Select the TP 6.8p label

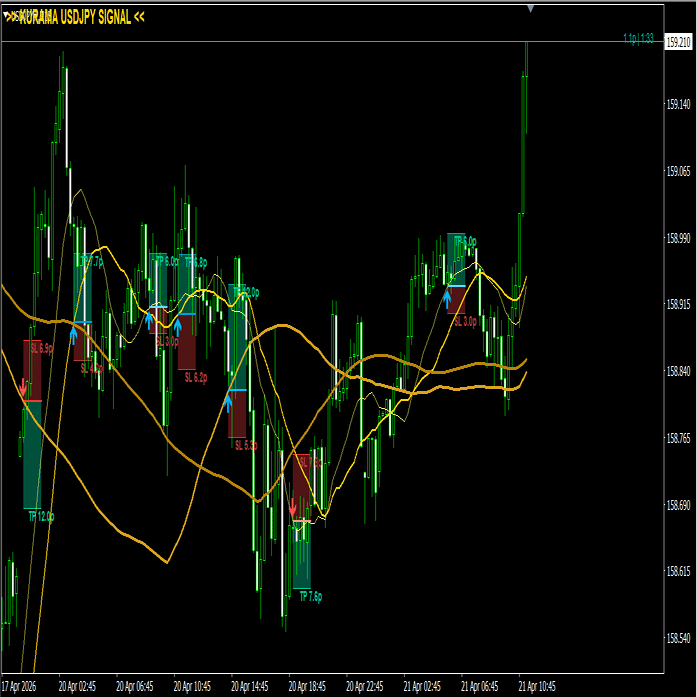click(196, 262)
